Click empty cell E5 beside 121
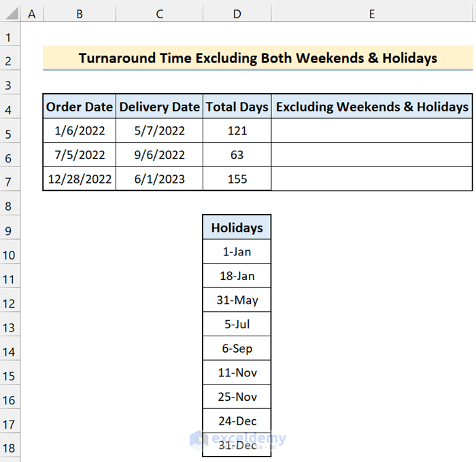This screenshot has height=462, width=476. (372, 130)
